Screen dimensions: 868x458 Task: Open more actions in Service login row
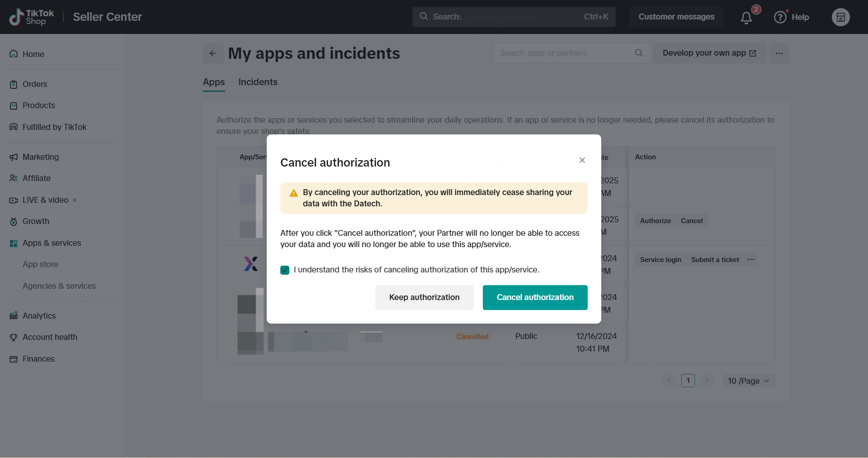click(x=751, y=259)
